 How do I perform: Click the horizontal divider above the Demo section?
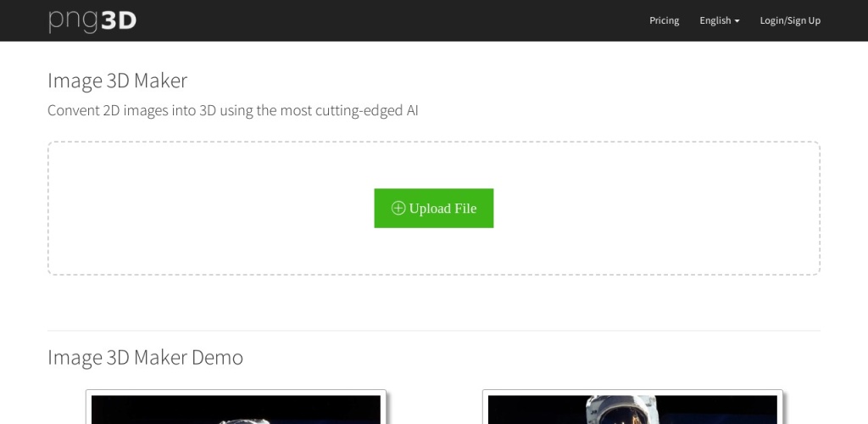click(433, 331)
